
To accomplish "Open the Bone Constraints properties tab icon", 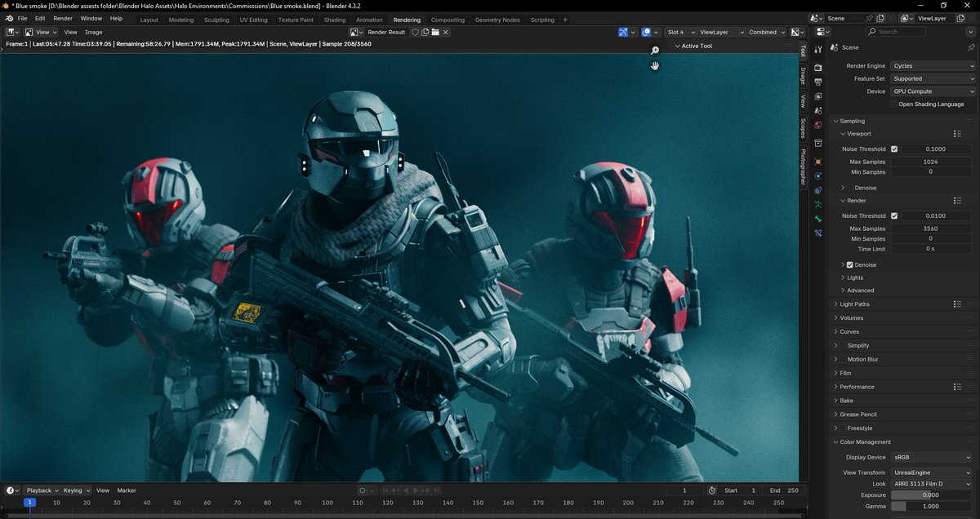I will point(817,233).
